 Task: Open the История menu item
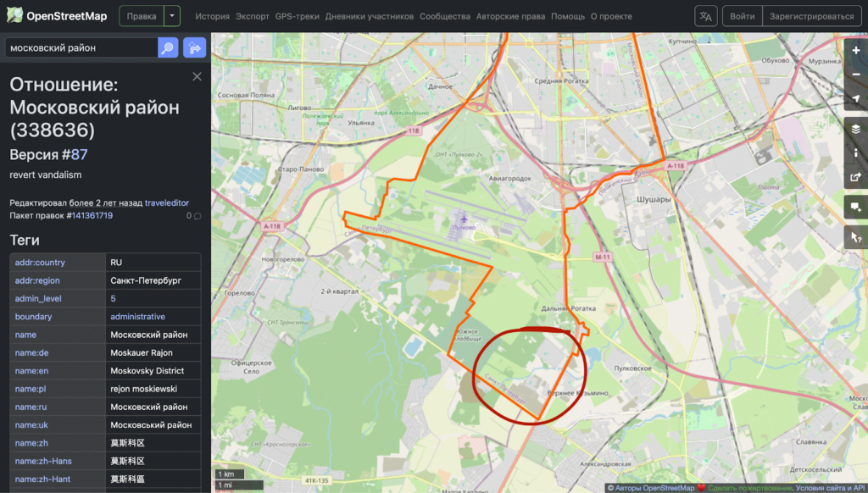pos(212,16)
